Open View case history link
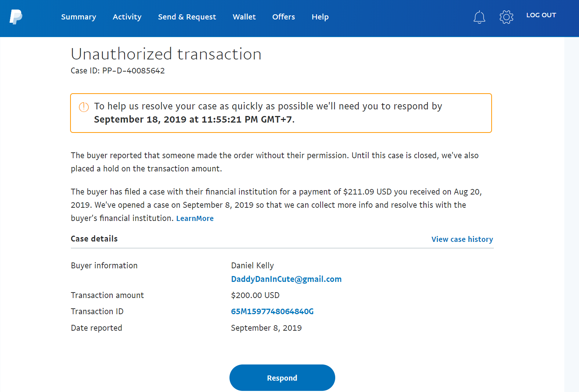Screen dimensions: 579x392 point(462,239)
